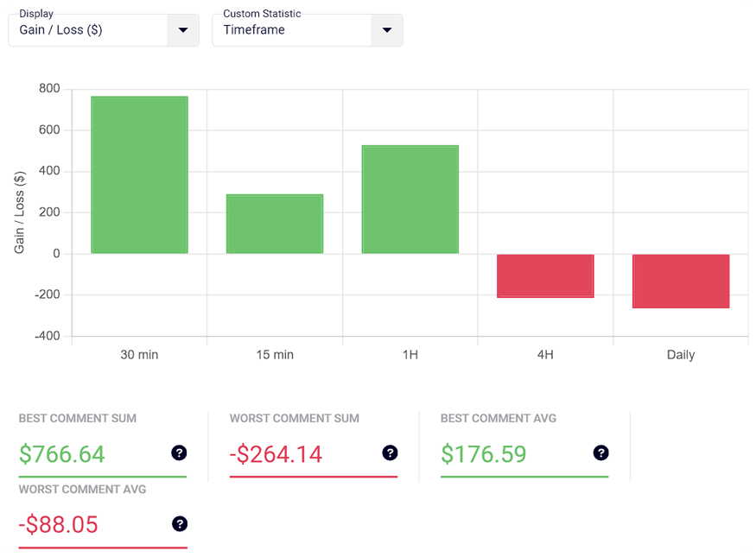Click the WORST COMMENT SUM heading
Viewport: 756px width, 557px height.
[x=295, y=418]
